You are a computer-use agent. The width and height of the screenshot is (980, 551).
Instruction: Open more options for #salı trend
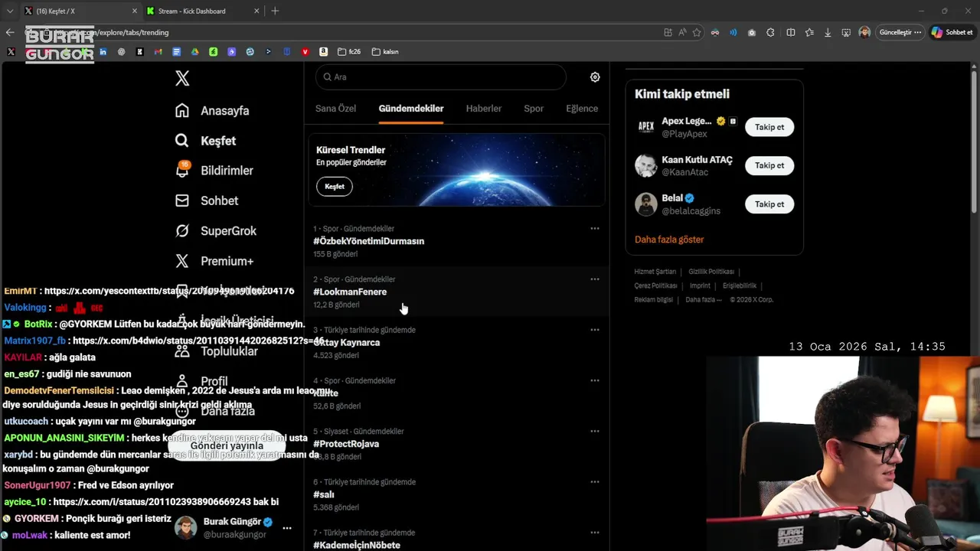[595, 482]
